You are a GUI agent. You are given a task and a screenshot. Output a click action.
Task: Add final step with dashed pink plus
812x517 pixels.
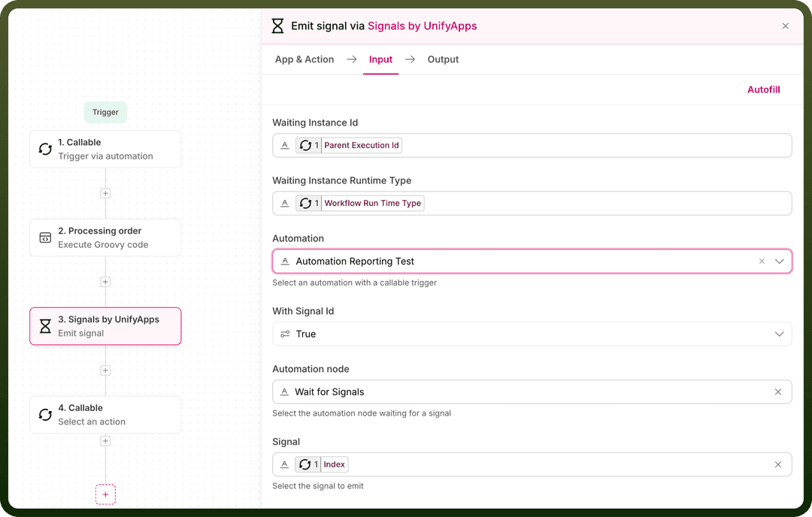point(106,494)
